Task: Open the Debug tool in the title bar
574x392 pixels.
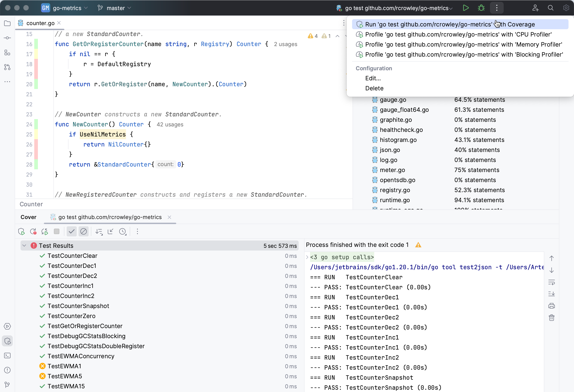Action: tap(481, 8)
